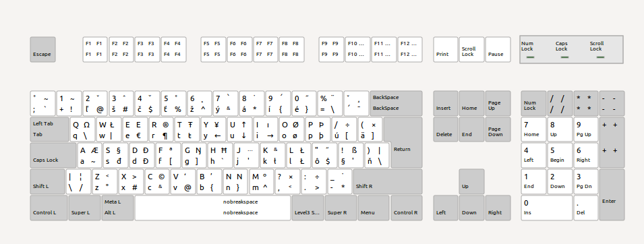Click the S § key
Screen dimensions: 644x244
(x=116, y=155)
